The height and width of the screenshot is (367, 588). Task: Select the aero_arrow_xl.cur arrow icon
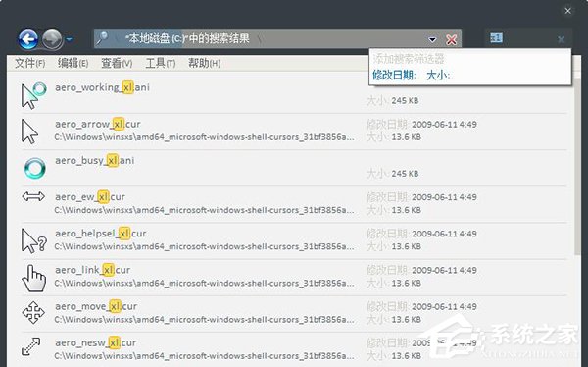point(29,131)
